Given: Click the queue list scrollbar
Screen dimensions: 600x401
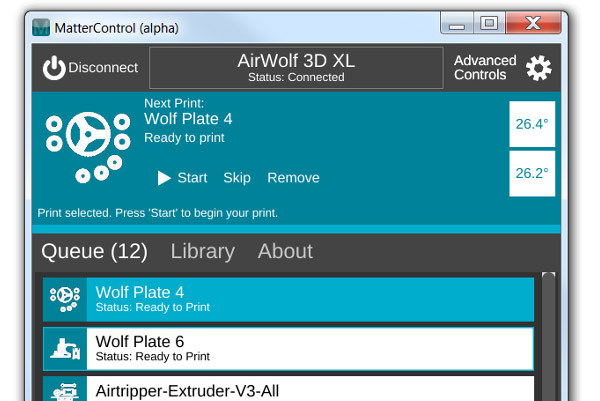Looking at the screenshot, I should coord(548,337).
